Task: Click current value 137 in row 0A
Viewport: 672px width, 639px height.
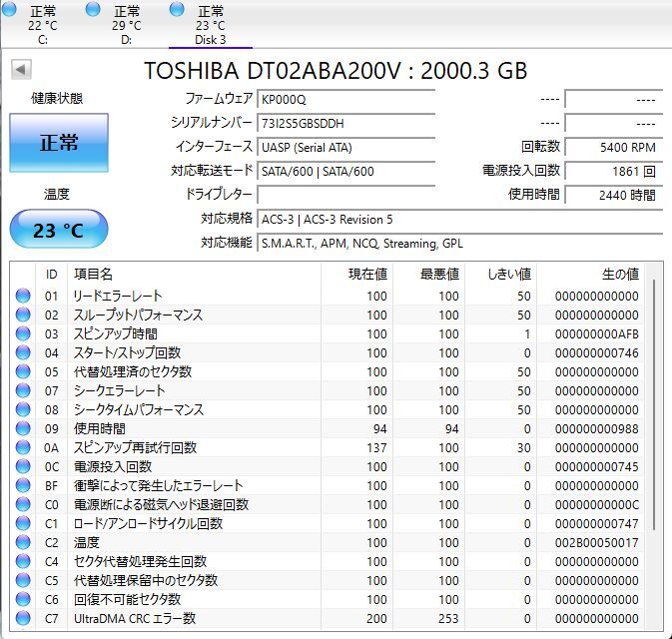Action: pos(376,447)
